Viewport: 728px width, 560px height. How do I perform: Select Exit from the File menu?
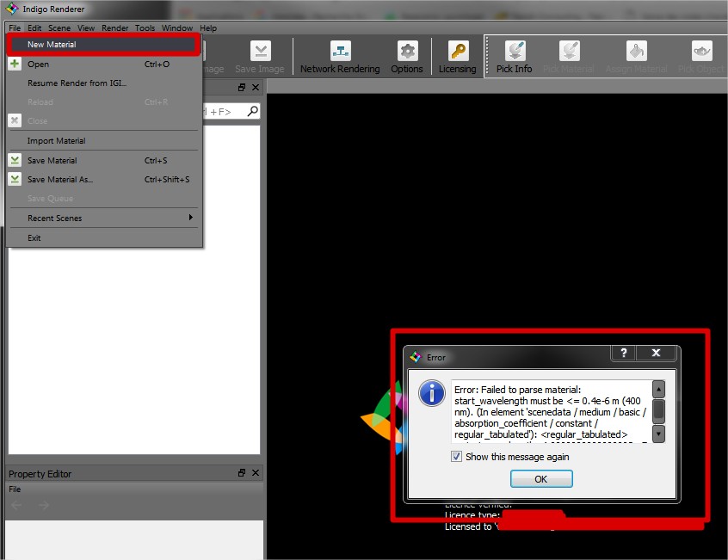pyautogui.click(x=103, y=238)
